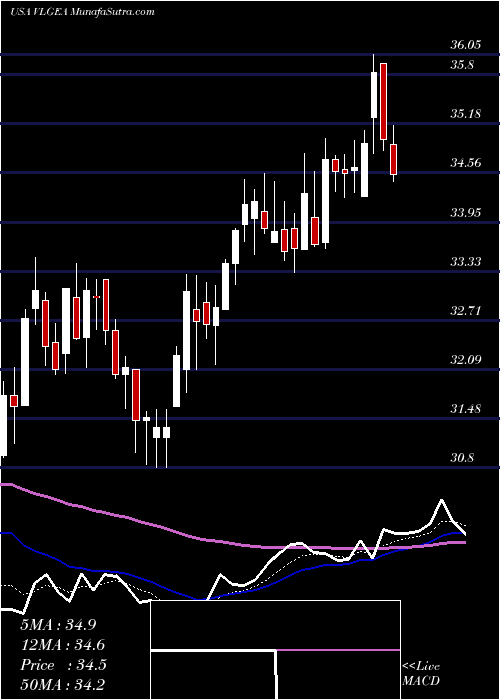The image size is (500, 700).
Task: Click the 30.8 price label
Action: coord(462,458)
